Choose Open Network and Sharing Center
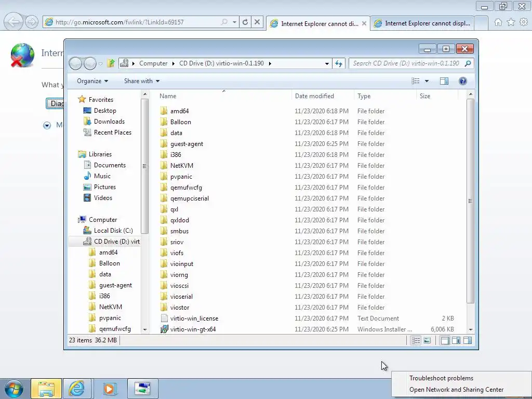 tap(456, 390)
